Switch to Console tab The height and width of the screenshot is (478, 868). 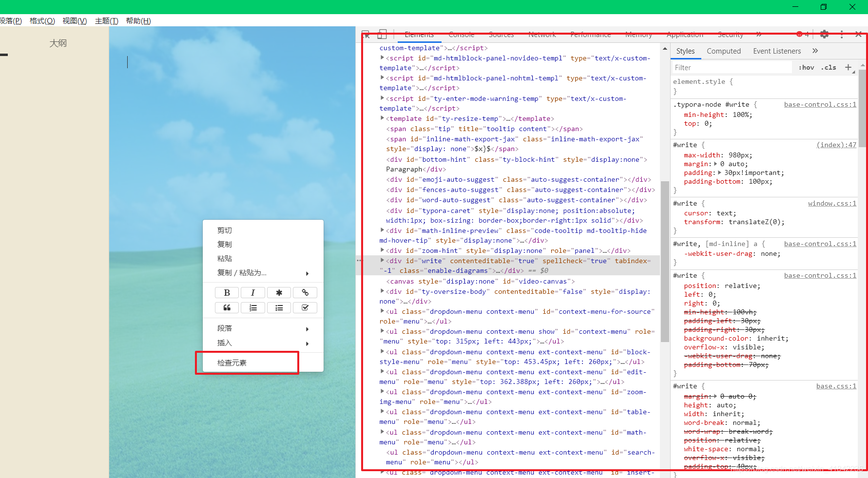point(462,35)
